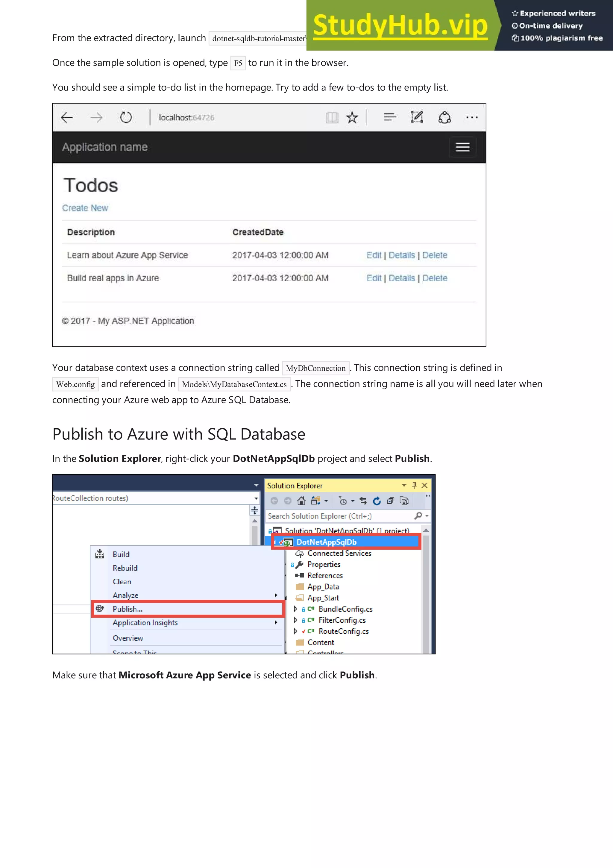Delete the Learn about Azure App Service todo
This screenshot has width=613, height=868.
coord(435,255)
